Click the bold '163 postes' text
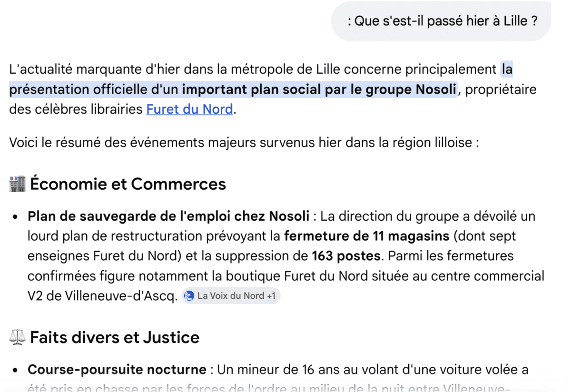 [x=346, y=256]
